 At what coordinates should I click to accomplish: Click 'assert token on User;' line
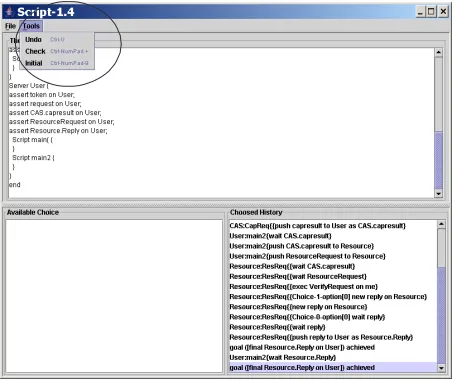pos(42,95)
